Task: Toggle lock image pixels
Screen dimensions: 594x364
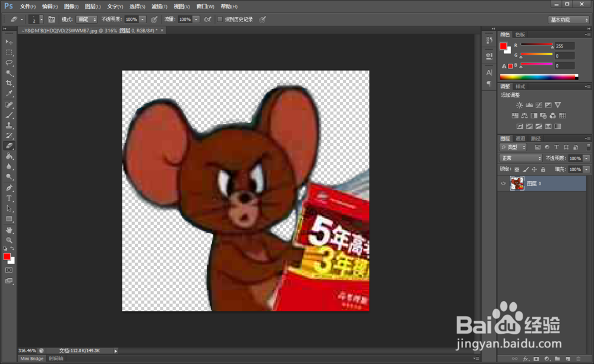Action: pyautogui.click(x=526, y=169)
